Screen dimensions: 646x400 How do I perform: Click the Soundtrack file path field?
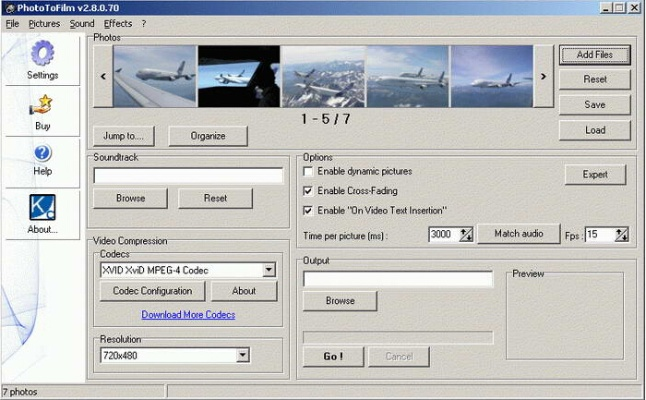tap(188, 176)
